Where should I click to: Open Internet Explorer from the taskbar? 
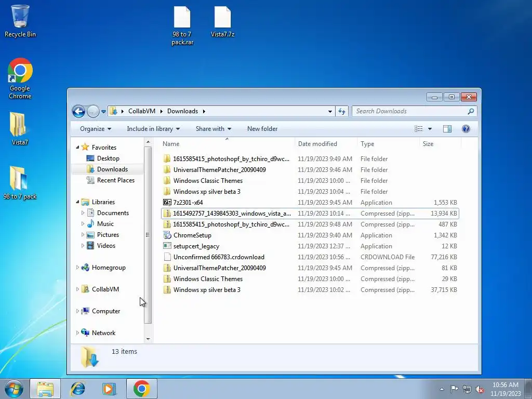[x=78, y=389]
